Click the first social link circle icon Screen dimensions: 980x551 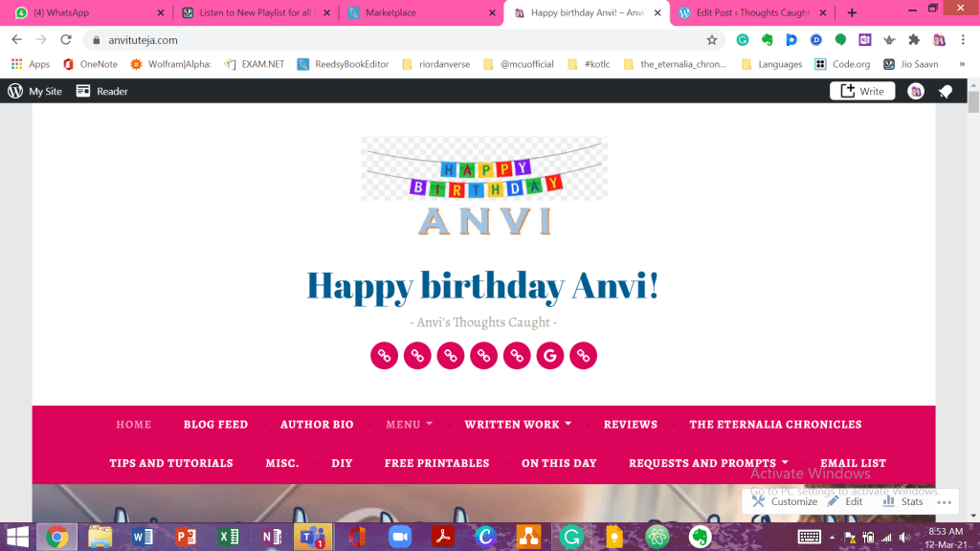click(384, 356)
